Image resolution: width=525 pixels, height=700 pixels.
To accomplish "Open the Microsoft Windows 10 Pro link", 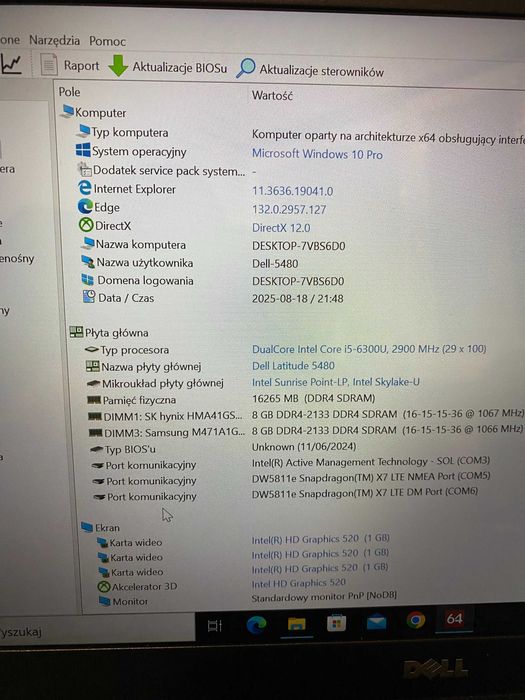I will tap(317, 154).
